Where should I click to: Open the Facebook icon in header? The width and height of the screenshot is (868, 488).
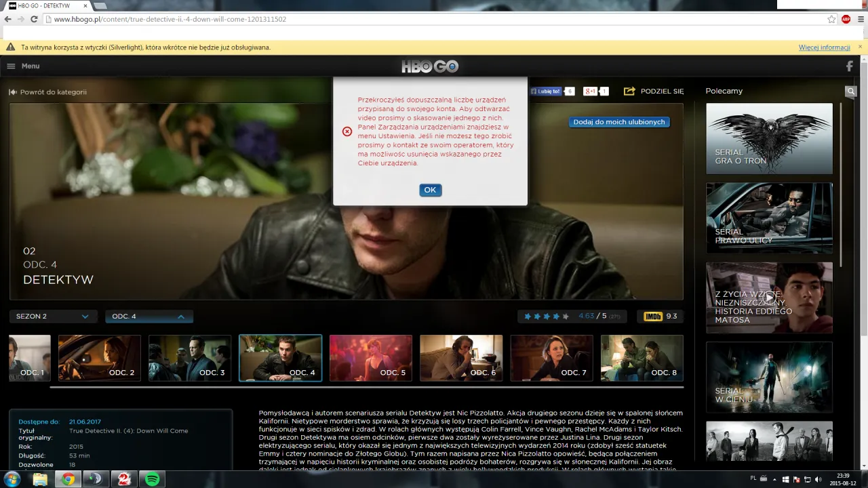click(x=850, y=66)
